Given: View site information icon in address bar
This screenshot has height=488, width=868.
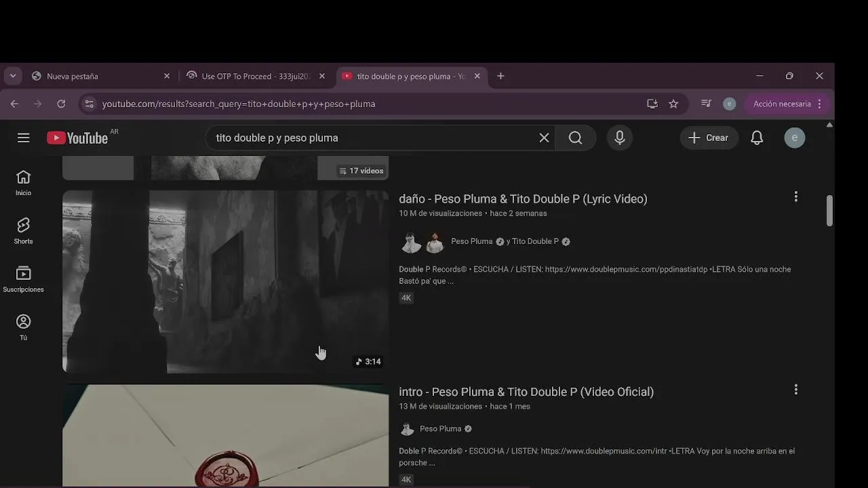Looking at the screenshot, I should click(88, 104).
